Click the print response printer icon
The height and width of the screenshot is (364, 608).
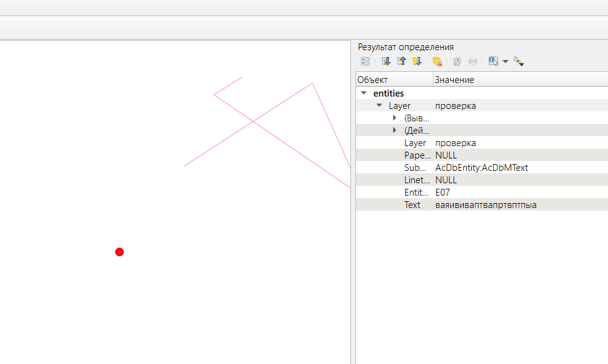(473, 61)
